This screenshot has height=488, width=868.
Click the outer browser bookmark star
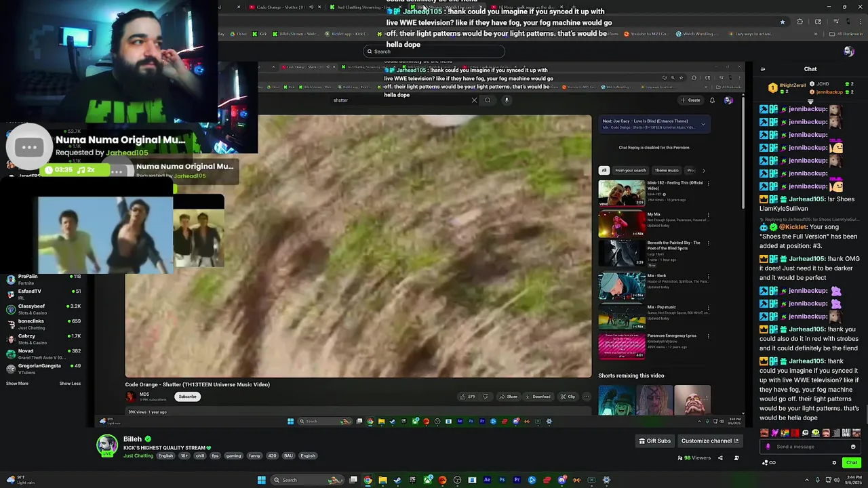[782, 22]
